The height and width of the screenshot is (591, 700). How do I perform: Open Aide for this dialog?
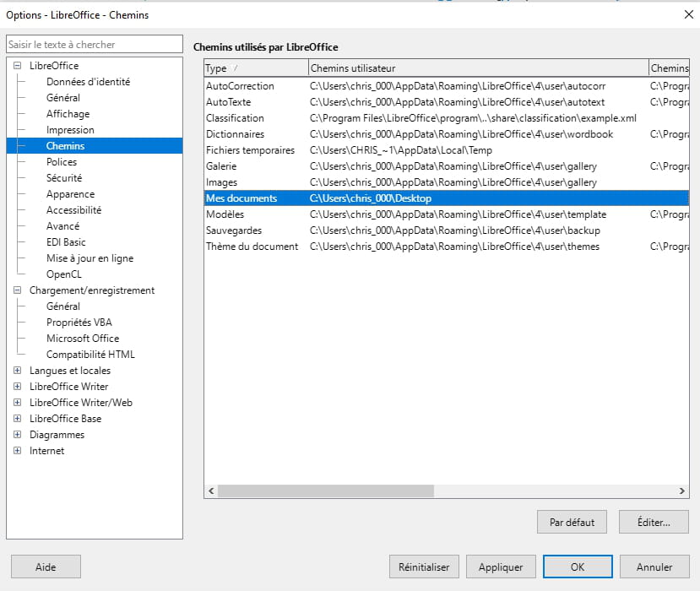click(46, 567)
